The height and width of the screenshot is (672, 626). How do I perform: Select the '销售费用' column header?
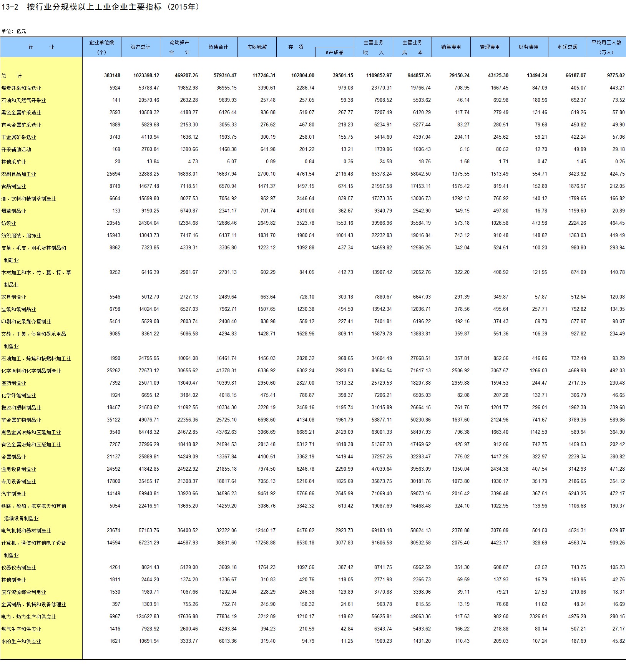(x=451, y=47)
